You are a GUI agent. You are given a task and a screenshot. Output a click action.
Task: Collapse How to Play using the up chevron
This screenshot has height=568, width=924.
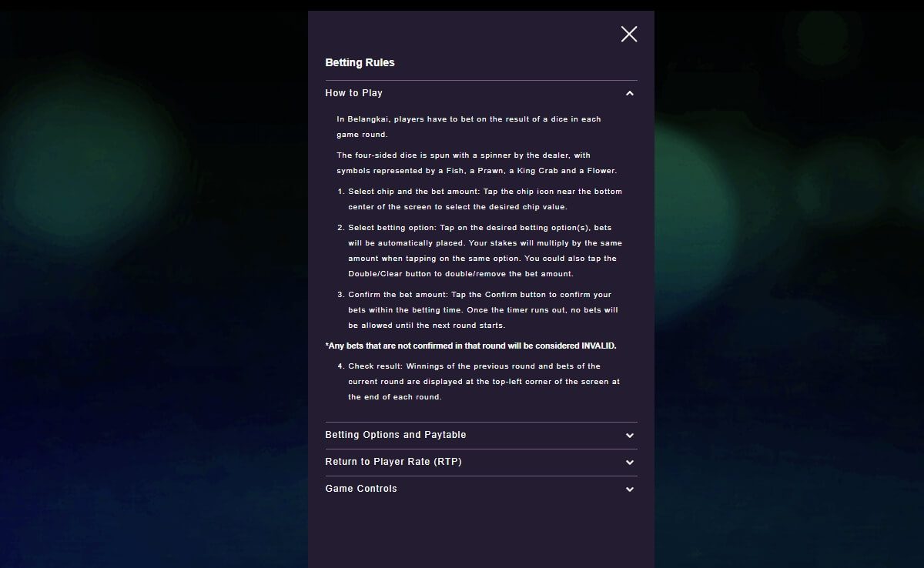pos(630,93)
